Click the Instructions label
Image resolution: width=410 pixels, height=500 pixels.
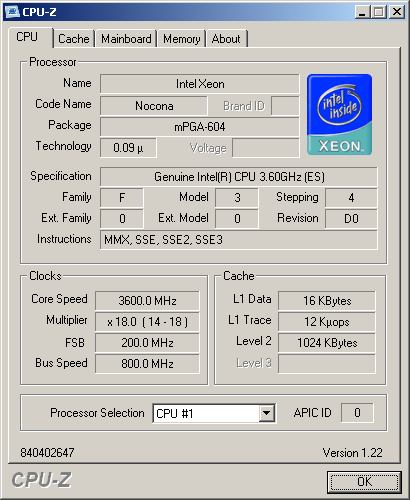(x=64, y=239)
